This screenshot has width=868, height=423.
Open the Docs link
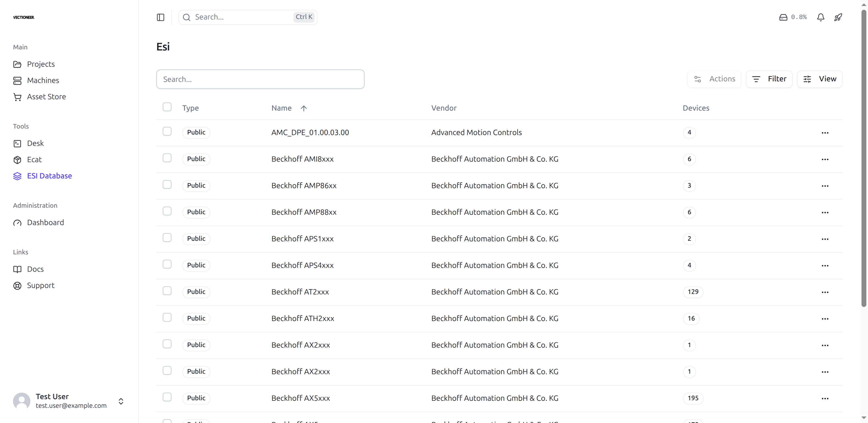point(35,269)
